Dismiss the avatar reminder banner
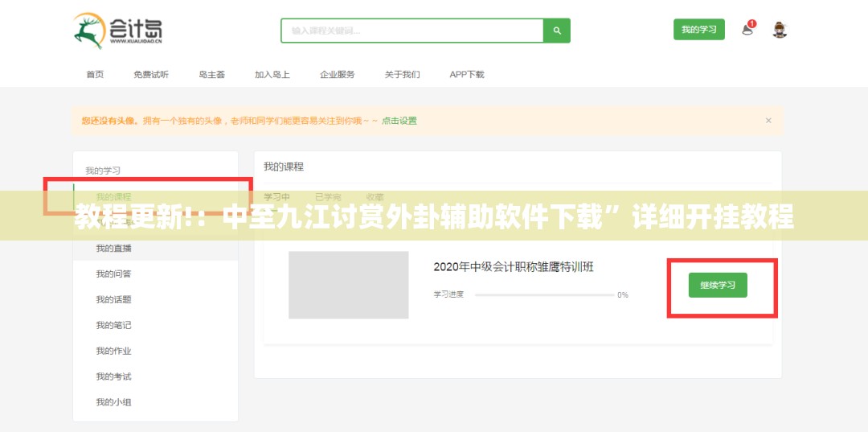The width and height of the screenshot is (868, 432). pos(768,120)
